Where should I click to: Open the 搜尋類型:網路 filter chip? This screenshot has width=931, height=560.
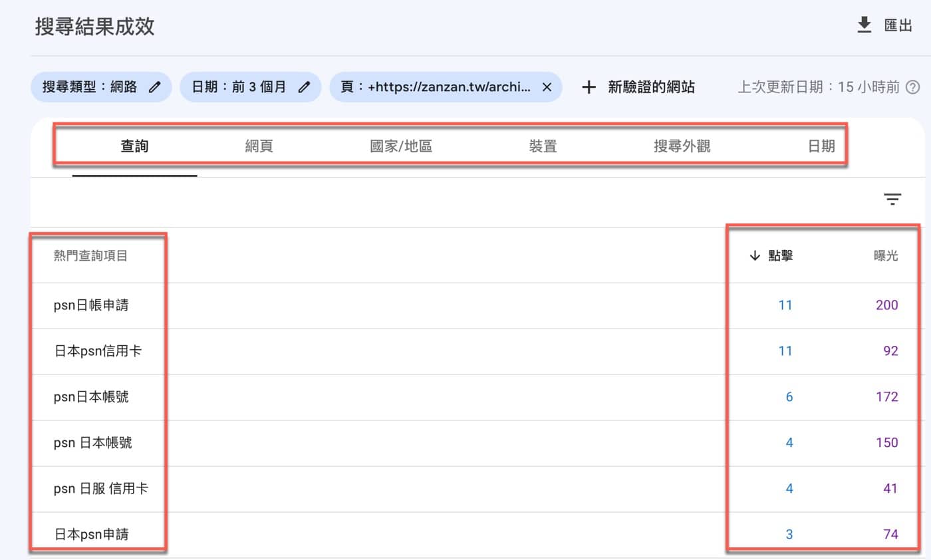[x=101, y=87]
